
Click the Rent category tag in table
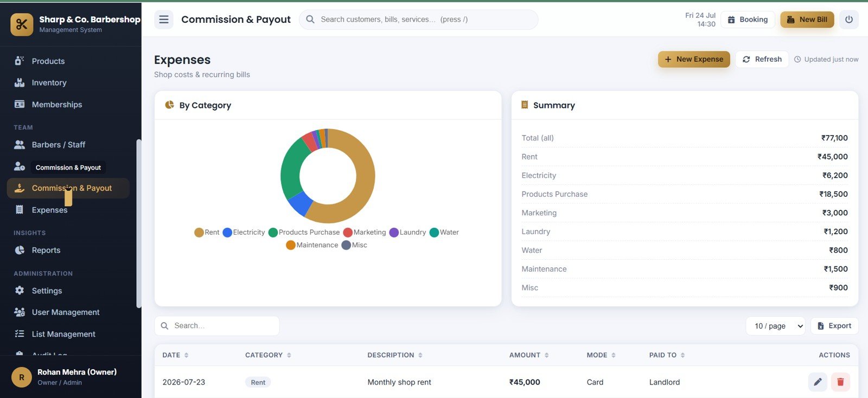coord(258,382)
